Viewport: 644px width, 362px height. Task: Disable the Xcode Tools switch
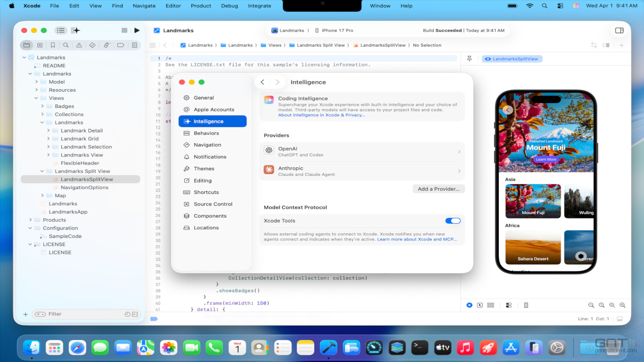(x=452, y=220)
